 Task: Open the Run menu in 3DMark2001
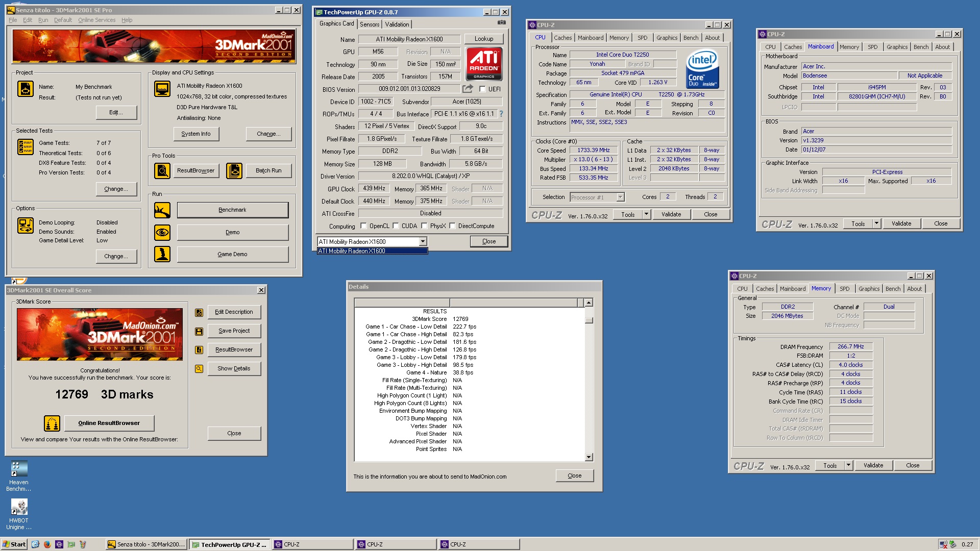[43, 20]
